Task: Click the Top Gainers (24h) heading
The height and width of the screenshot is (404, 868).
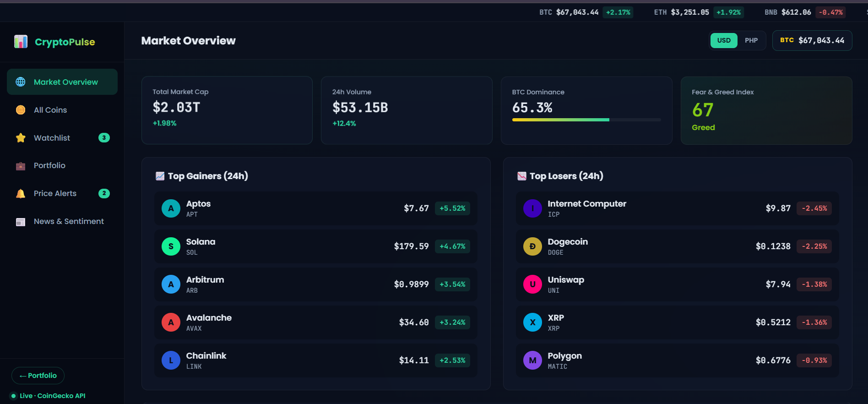Action: click(x=208, y=176)
